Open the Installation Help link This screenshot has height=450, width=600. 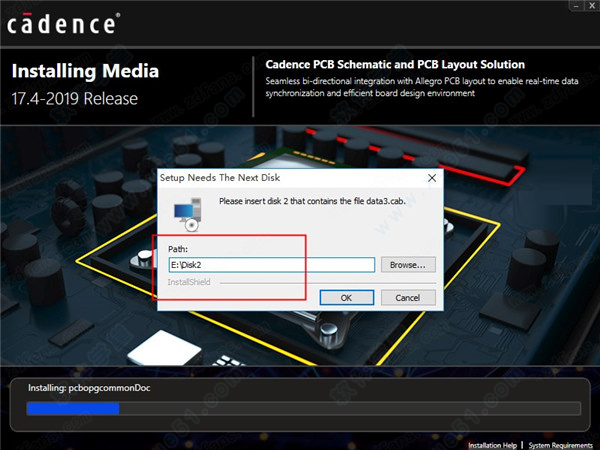[x=494, y=444]
